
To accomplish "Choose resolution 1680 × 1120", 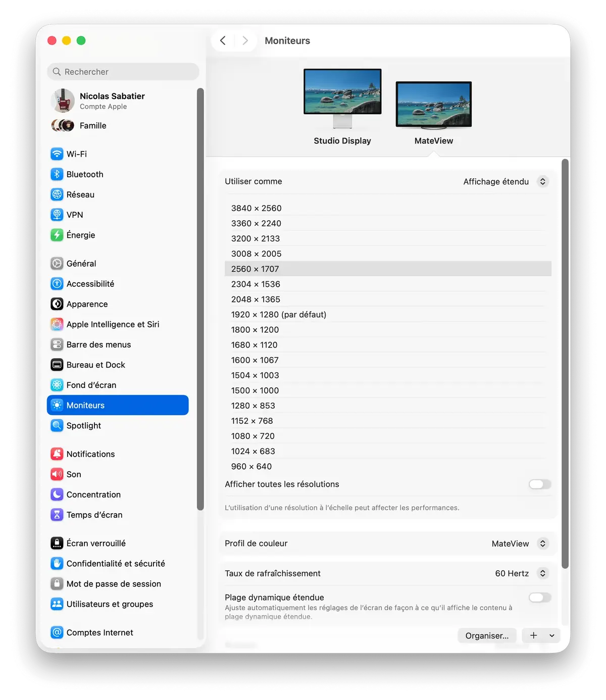I will click(388, 344).
